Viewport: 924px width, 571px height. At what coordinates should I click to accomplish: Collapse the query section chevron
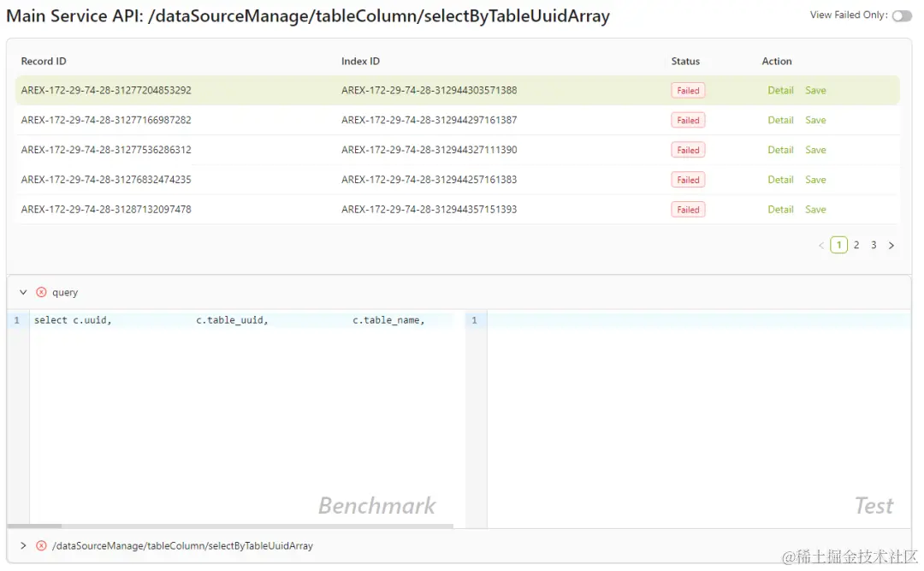23,292
